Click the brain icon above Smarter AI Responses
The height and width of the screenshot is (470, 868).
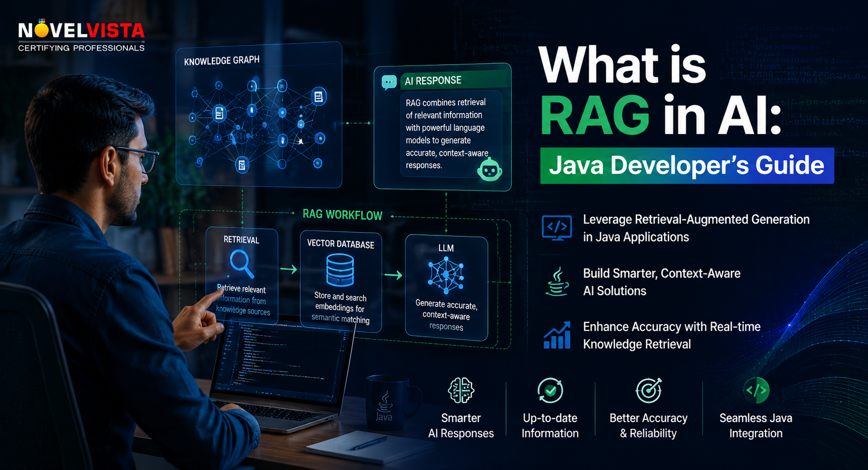point(461,391)
